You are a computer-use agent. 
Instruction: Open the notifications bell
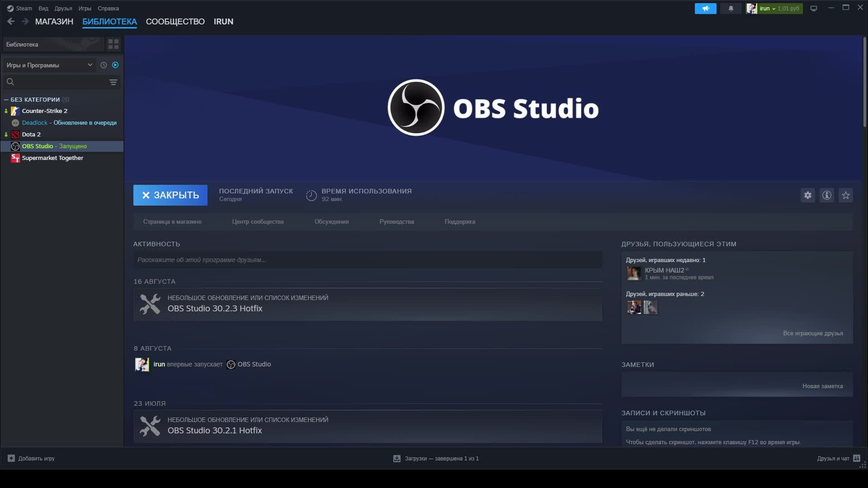tap(731, 9)
